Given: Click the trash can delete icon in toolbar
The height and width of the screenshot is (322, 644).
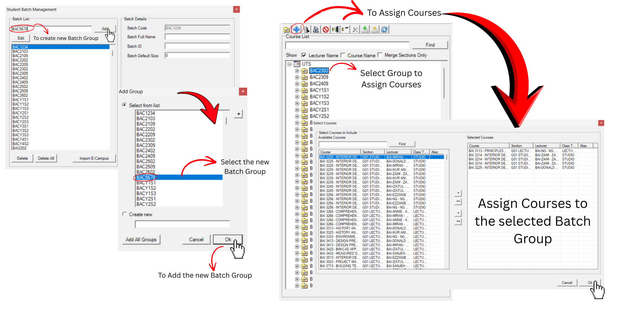Looking at the screenshot, I should 307,30.
